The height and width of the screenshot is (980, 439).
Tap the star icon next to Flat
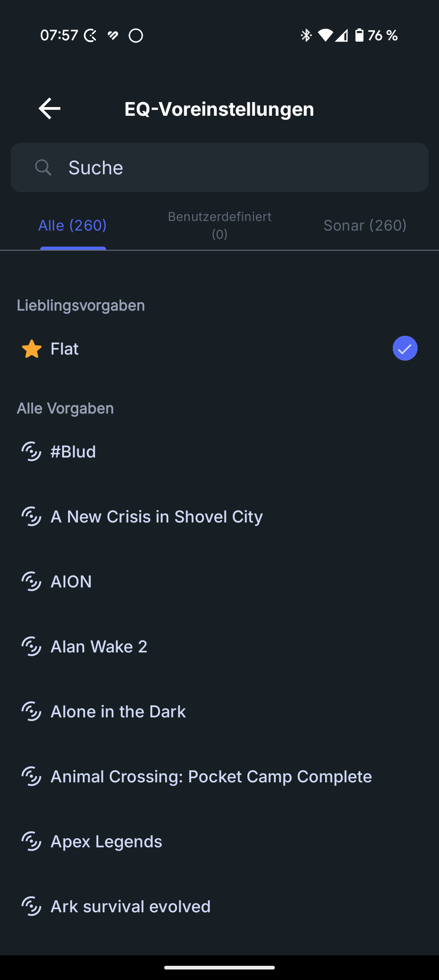point(32,349)
